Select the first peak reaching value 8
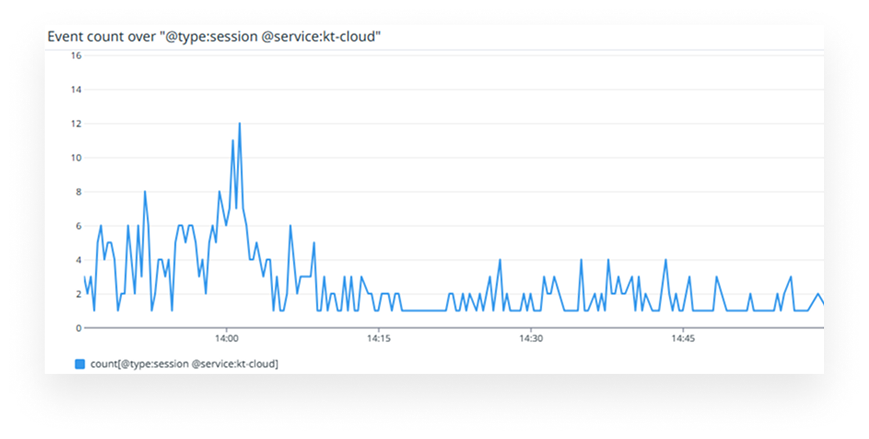Image resolution: width=869 pixels, height=439 pixels. pos(145,192)
